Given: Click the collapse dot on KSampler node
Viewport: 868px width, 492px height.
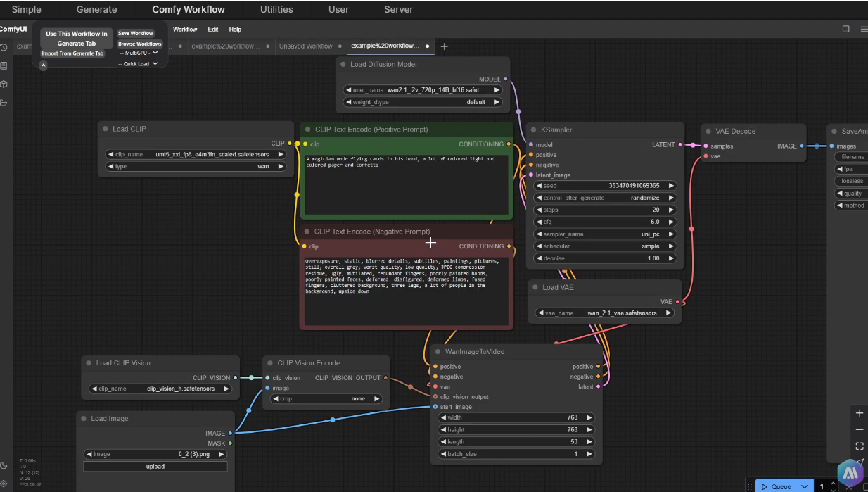Looking at the screenshot, I should pos(533,130).
